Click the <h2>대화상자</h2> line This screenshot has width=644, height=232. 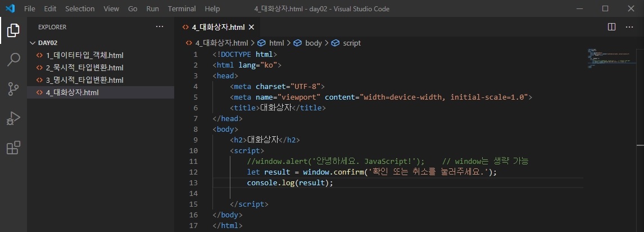click(x=265, y=140)
